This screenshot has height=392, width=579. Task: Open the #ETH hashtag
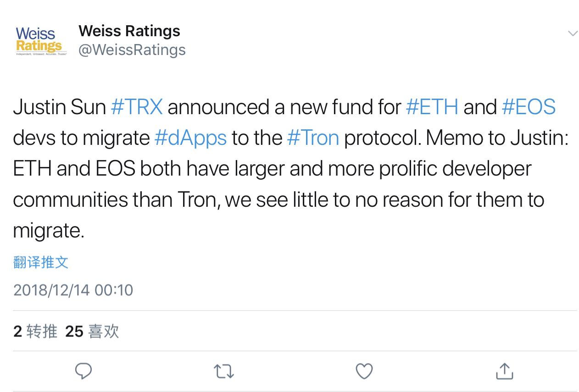pos(432,107)
